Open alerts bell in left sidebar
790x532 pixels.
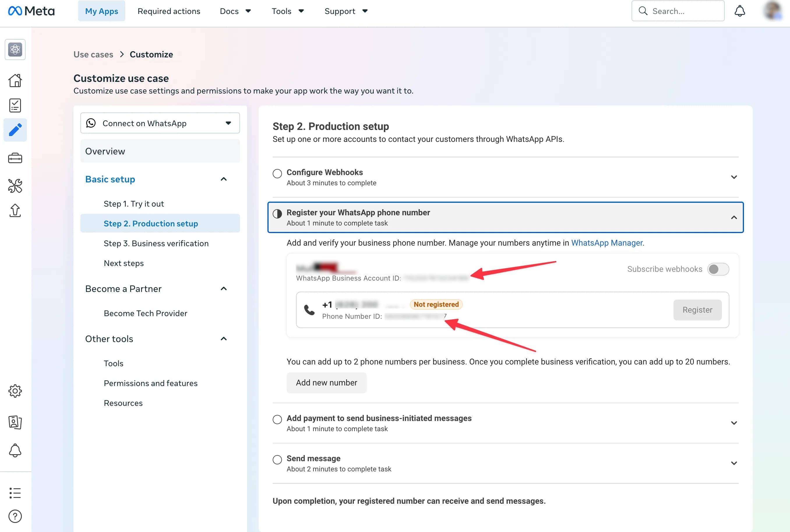point(15,451)
